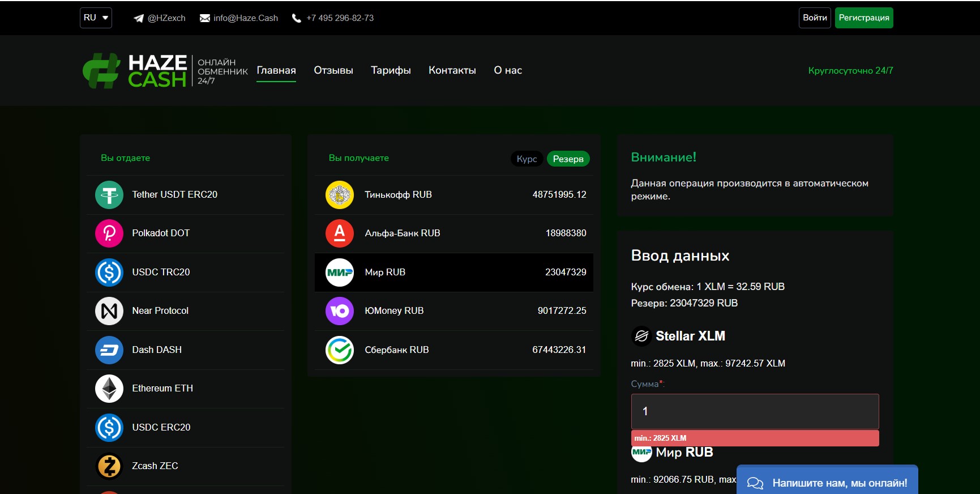Image resolution: width=980 pixels, height=494 pixels.
Task: Click the chat bubbles icon in support widget
Action: point(755,483)
